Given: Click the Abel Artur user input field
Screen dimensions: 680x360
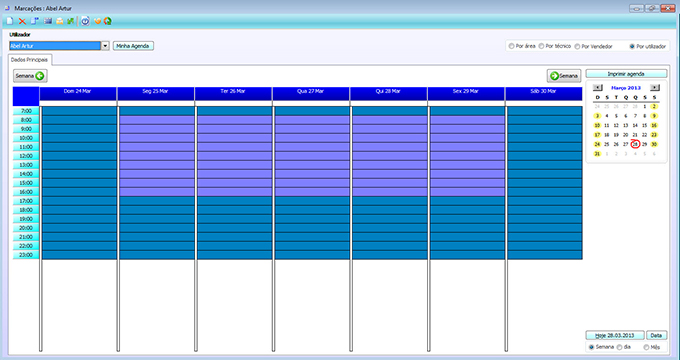Looking at the screenshot, I should click(x=55, y=46).
